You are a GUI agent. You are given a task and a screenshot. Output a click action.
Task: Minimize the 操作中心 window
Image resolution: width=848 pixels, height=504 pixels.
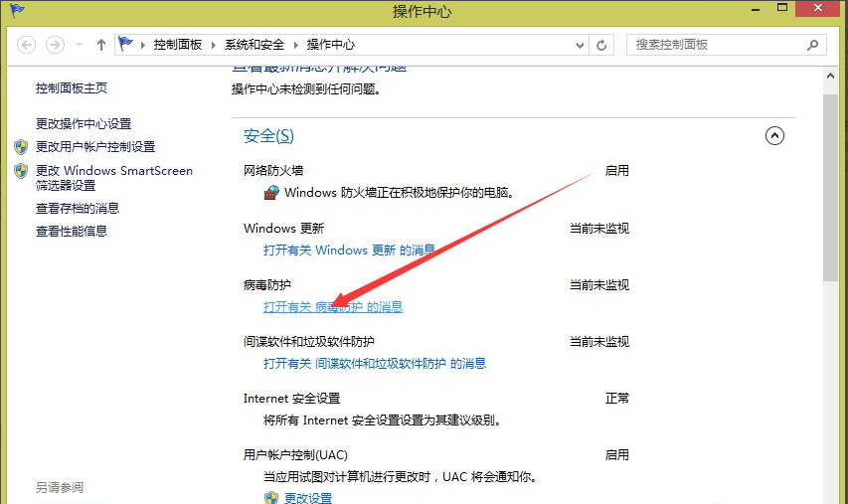756,9
